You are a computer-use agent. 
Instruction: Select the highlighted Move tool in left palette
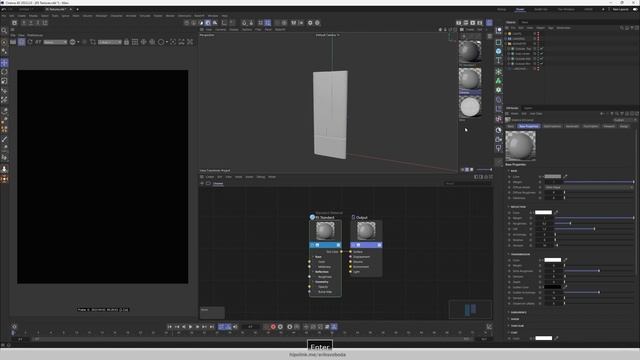[4, 63]
